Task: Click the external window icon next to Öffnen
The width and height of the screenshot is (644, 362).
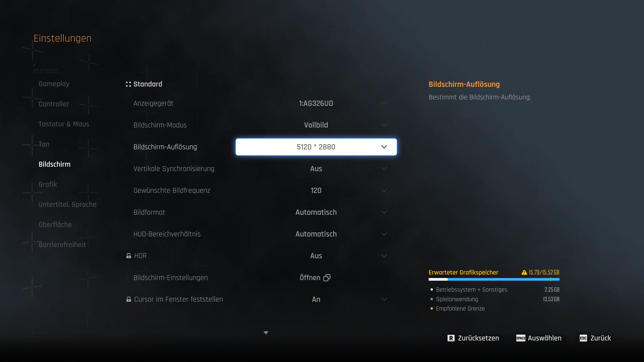Action: tap(327, 278)
